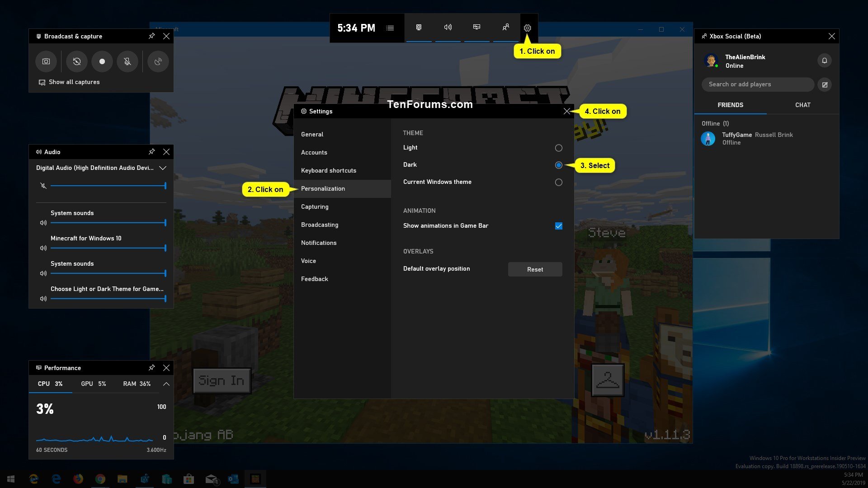Select the Dark theme radio button
The image size is (868, 488).
[x=558, y=164]
